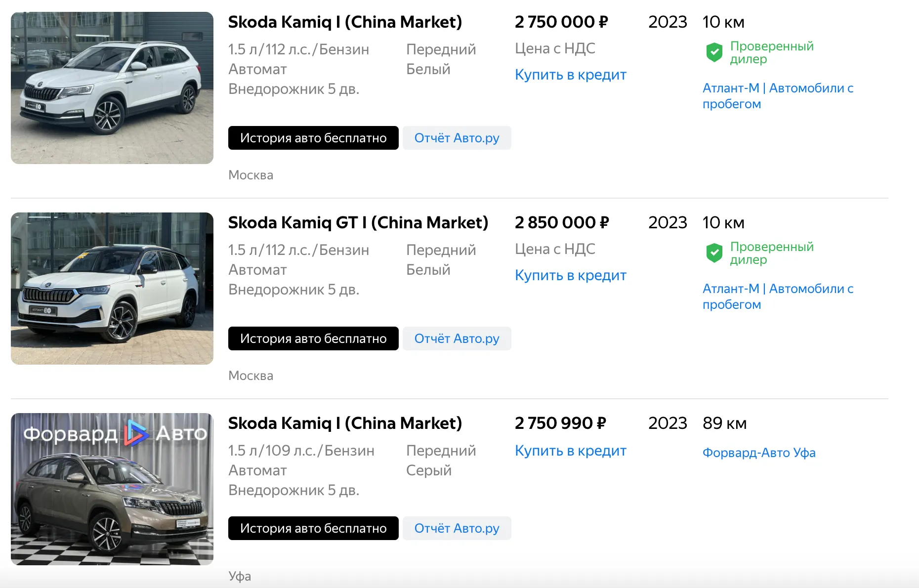Open the Форвард-Авто Уфа dealer link
Image resolution: width=919 pixels, height=588 pixels.
pos(759,453)
